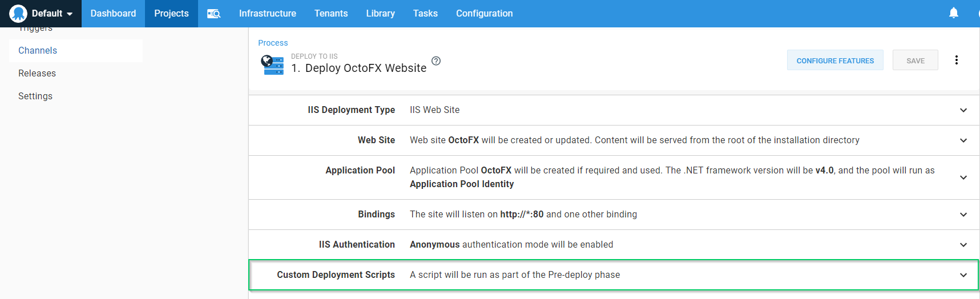The height and width of the screenshot is (299, 980).
Task: Click the Configure Features button
Action: click(x=834, y=60)
